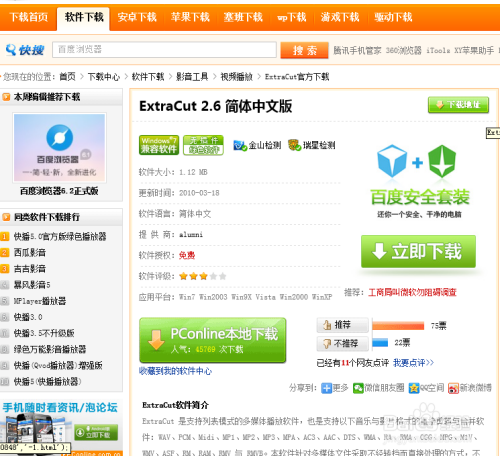This screenshot has height=456, width=500.
Task: Click the green 下载地址 button
Action: [x=458, y=105]
